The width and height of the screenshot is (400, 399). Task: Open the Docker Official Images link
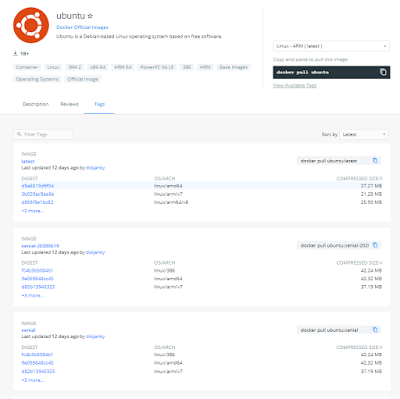(x=82, y=27)
